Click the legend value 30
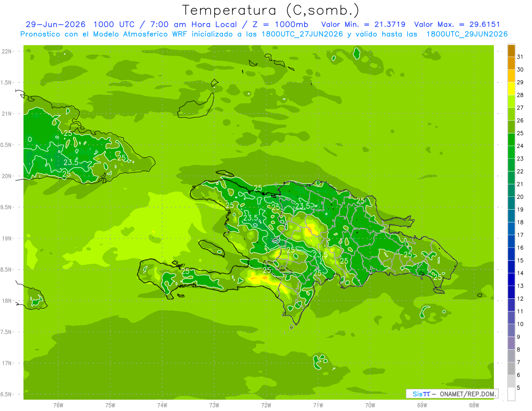 pyautogui.click(x=520, y=70)
